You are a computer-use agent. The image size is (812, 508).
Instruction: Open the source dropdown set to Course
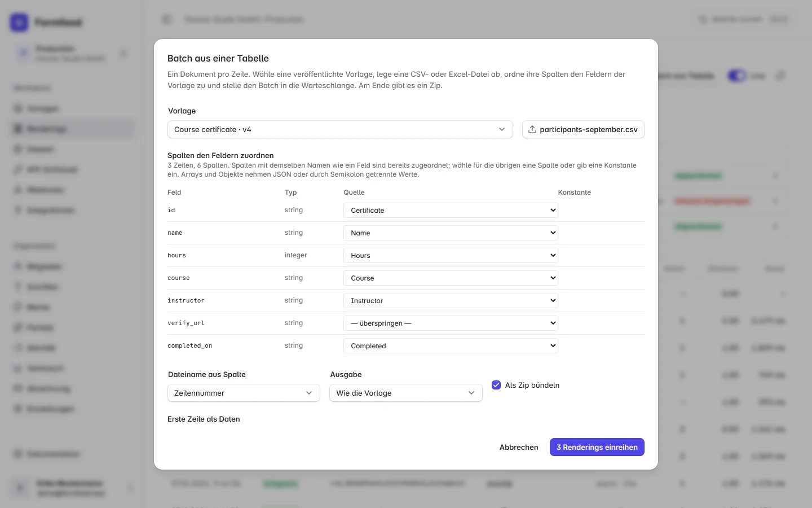click(451, 278)
